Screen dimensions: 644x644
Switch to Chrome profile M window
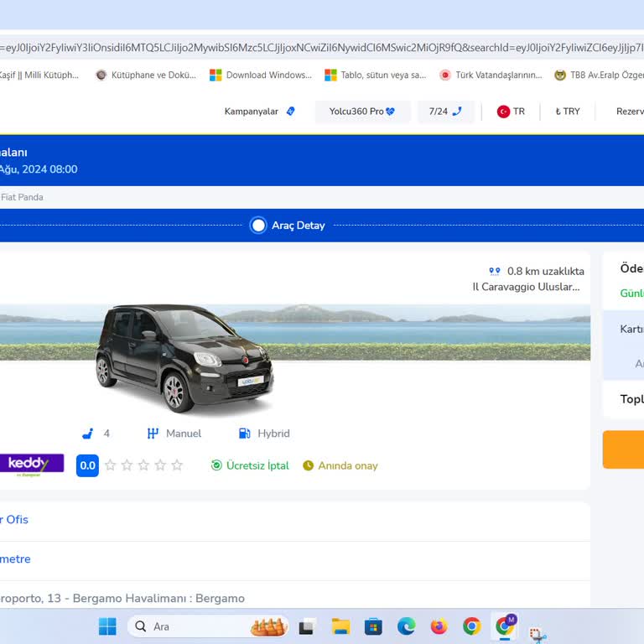(505, 626)
